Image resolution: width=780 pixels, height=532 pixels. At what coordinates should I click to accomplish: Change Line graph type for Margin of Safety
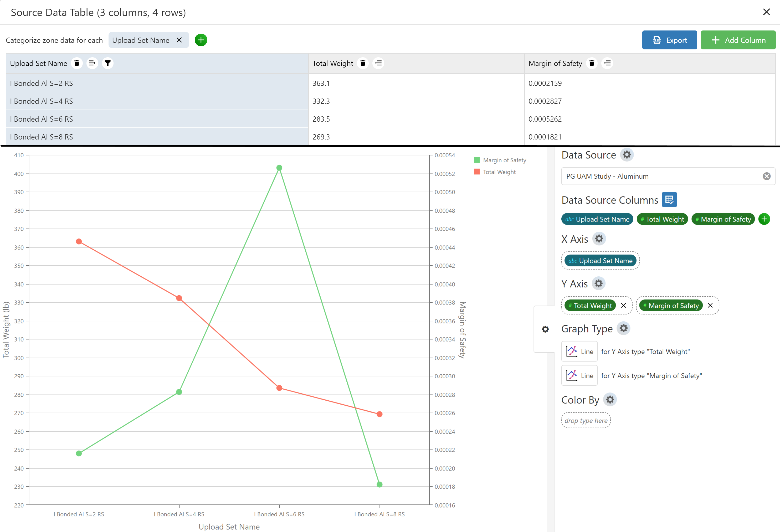coord(580,375)
